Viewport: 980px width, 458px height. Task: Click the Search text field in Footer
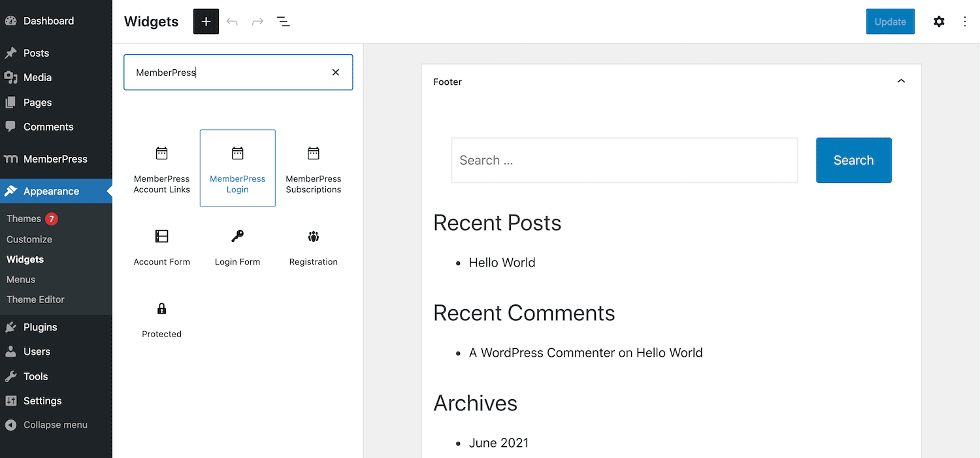pos(624,160)
